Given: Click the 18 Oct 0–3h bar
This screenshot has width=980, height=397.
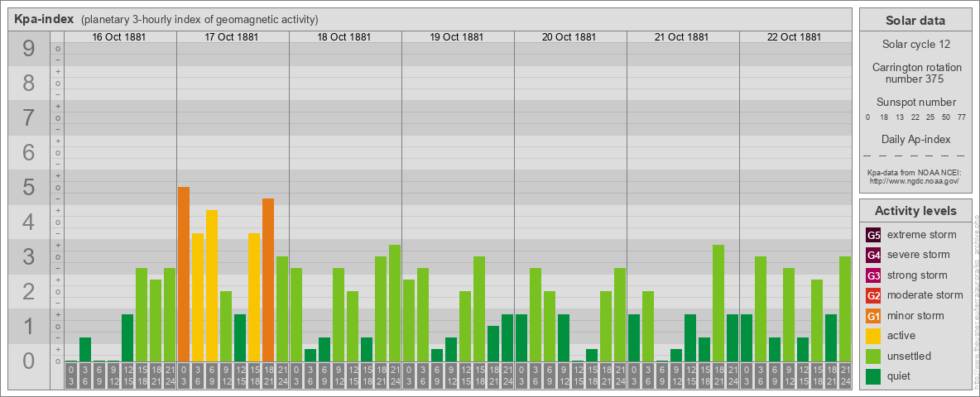Looking at the screenshot, I should (x=296, y=314).
